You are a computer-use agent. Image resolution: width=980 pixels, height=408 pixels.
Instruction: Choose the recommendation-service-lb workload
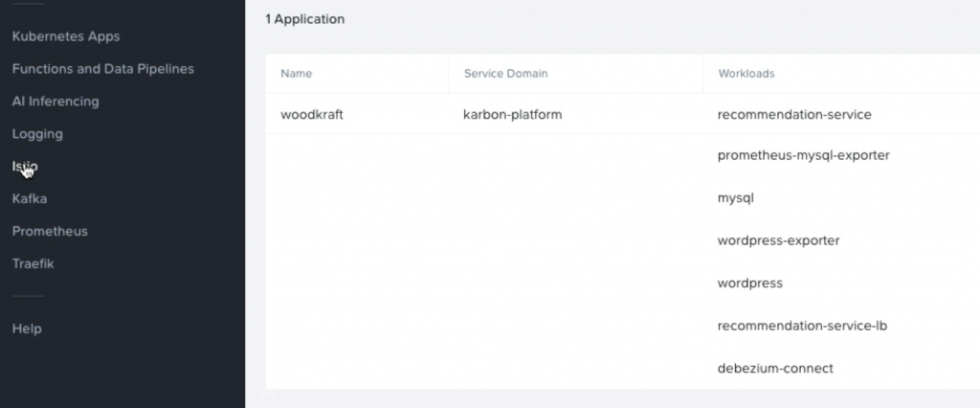click(802, 326)
